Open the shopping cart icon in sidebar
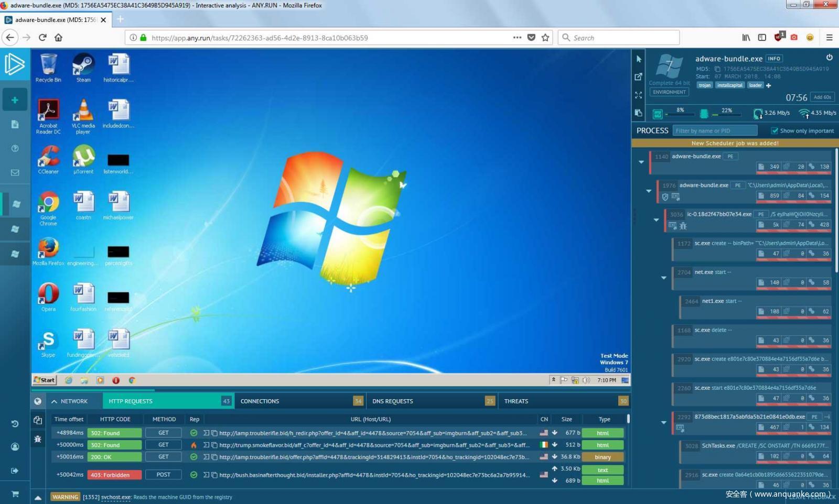839x504 pixels. click(x=15, y=494)
